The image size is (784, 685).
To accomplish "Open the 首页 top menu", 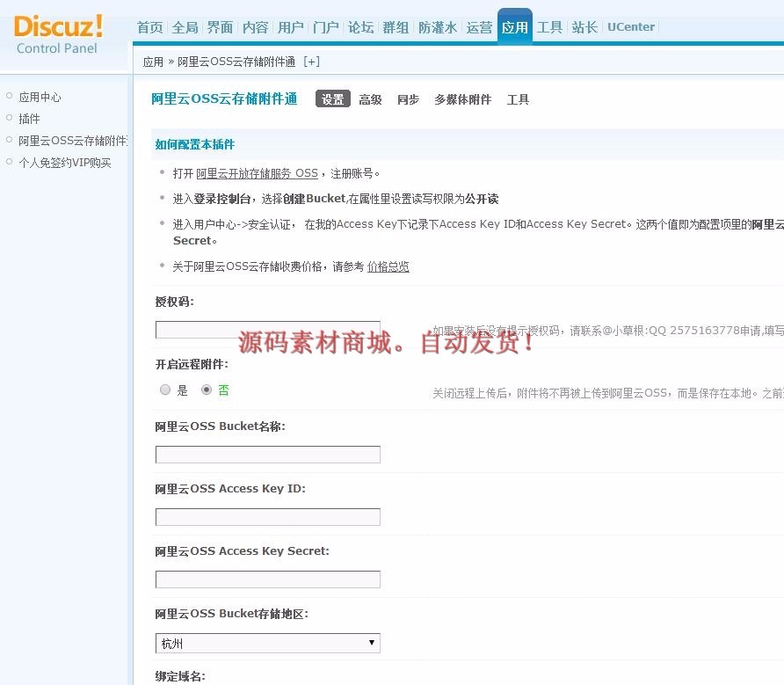I will coord(150,27).
